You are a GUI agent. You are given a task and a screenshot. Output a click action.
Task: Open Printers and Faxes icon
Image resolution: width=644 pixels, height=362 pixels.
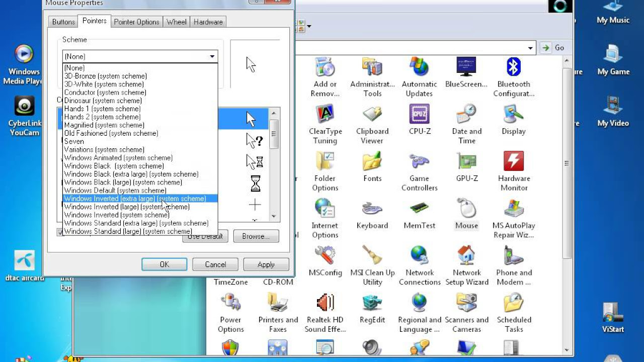tap(278, 303)
